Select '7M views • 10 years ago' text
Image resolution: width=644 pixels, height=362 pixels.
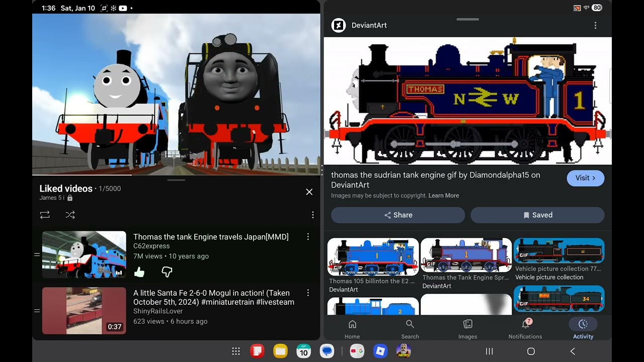point(171,256)
